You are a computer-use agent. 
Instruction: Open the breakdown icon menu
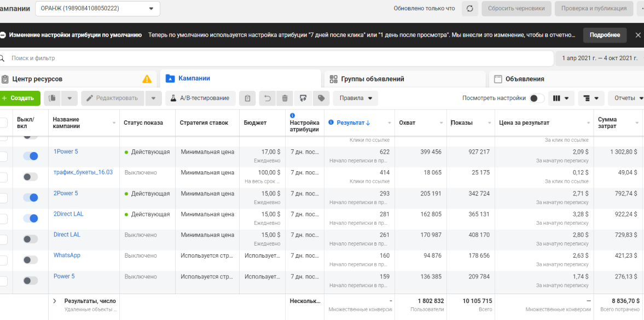[x=590, y=98]
